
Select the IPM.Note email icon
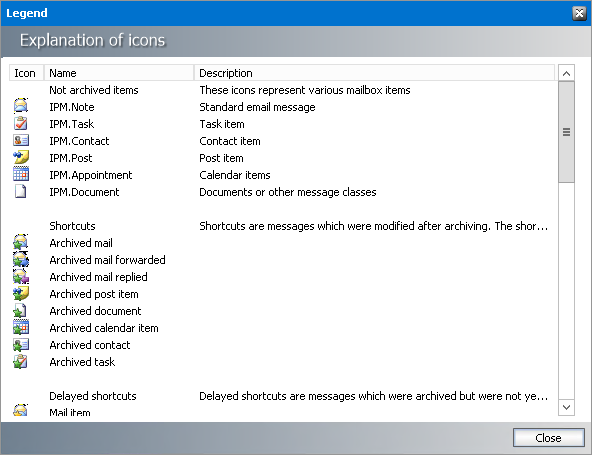[21, 106]
